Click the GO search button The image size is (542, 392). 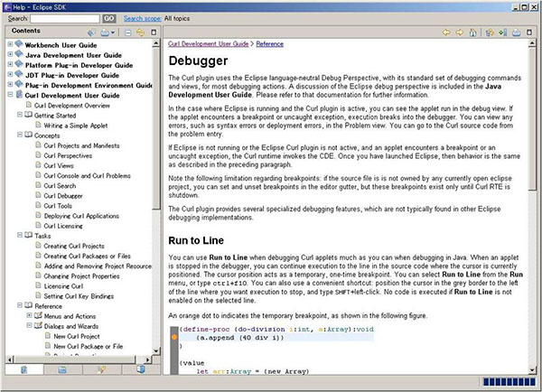(109, 19)
